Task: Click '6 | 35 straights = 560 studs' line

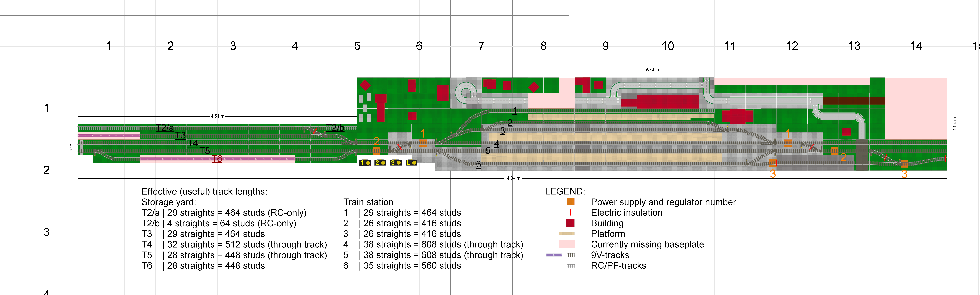Action: coord(402,266)
